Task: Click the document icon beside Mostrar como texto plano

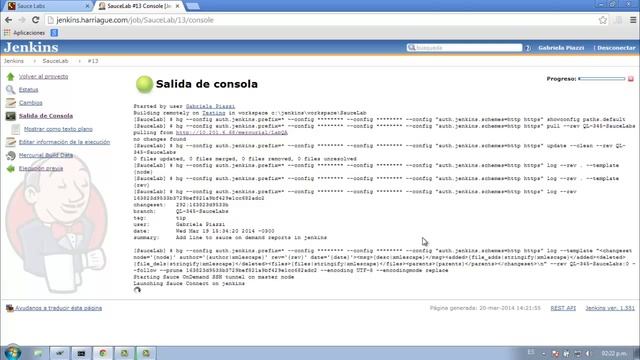Action: click(x=16, y=129)
